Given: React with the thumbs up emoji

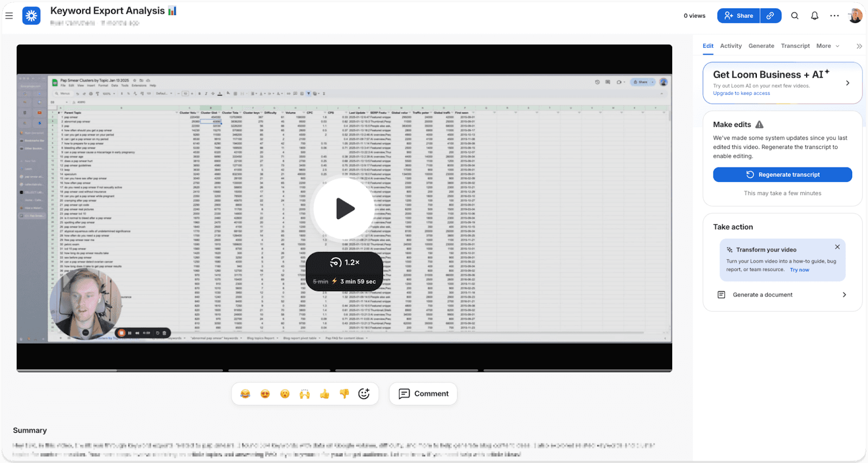Looking at the screenshot, I should (x=324, y=394).
